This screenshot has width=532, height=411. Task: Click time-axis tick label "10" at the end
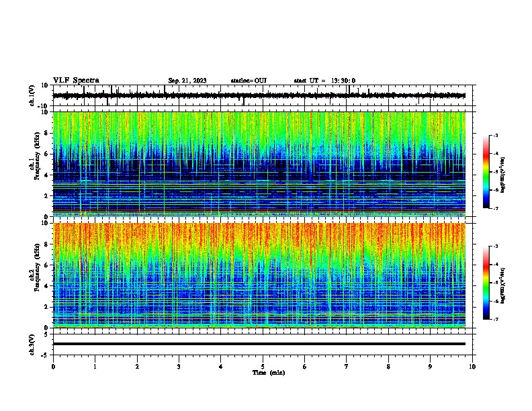[472, 367]
